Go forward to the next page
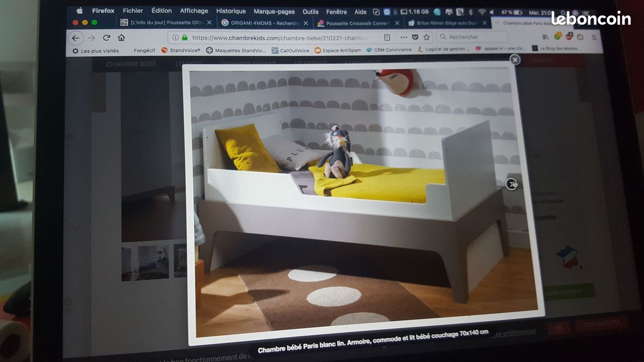Viewport: 644px width, 362px height. tap(91, 38)
